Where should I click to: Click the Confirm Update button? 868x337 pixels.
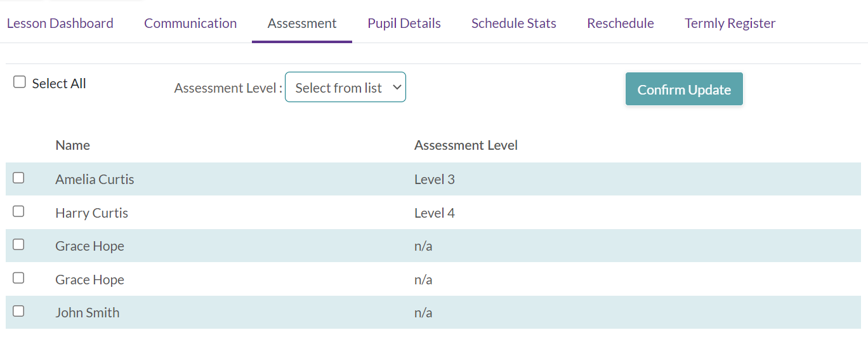click(x=684, y=89)
